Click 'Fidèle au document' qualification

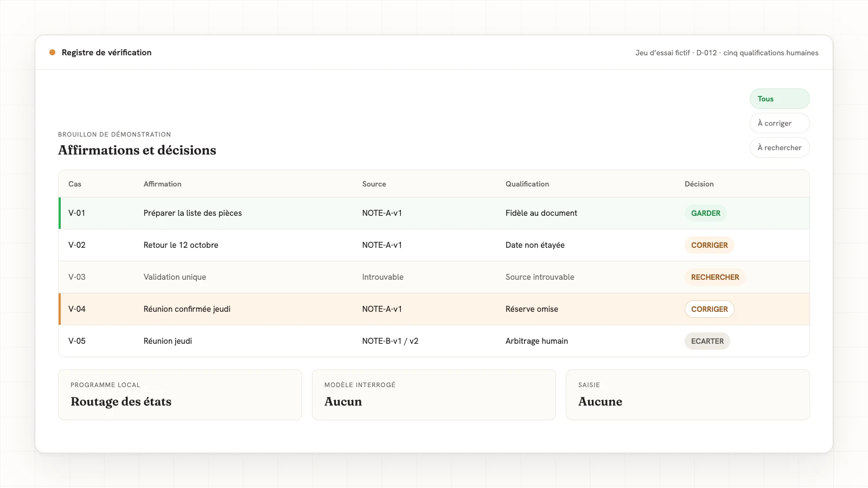click(x=541, y=213)
